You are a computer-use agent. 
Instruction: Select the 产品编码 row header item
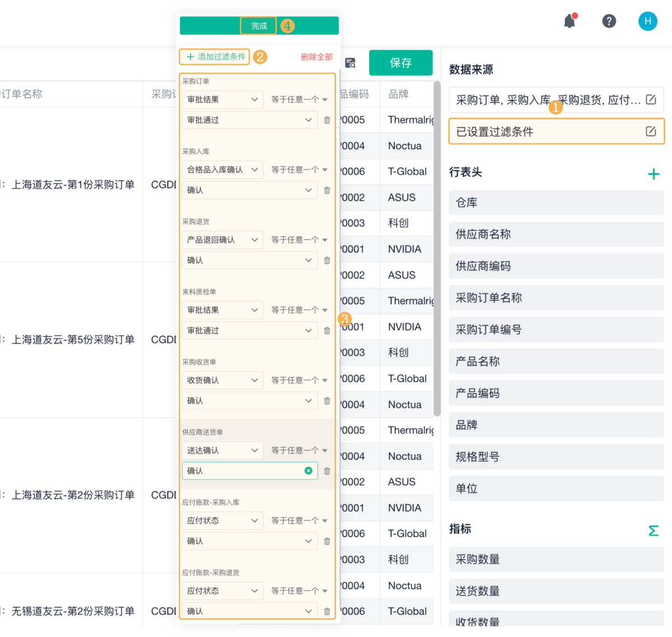pyautogui.click(x=556, y=393)
